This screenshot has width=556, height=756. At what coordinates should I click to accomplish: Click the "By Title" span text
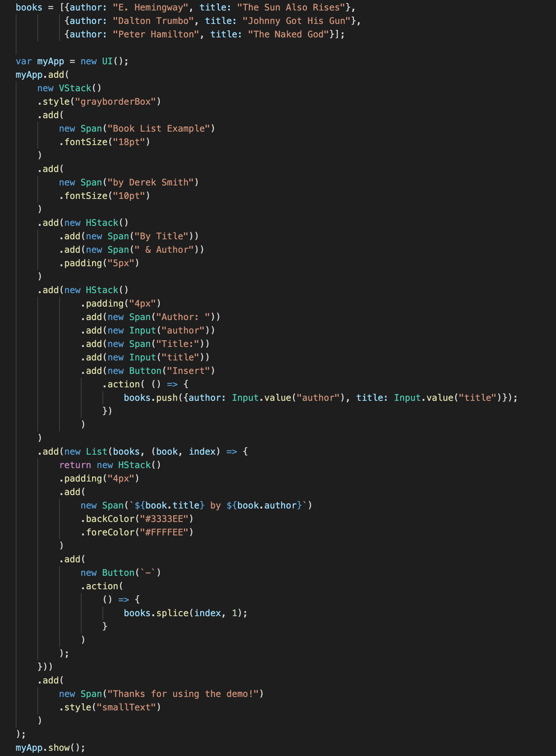[161, 236]
